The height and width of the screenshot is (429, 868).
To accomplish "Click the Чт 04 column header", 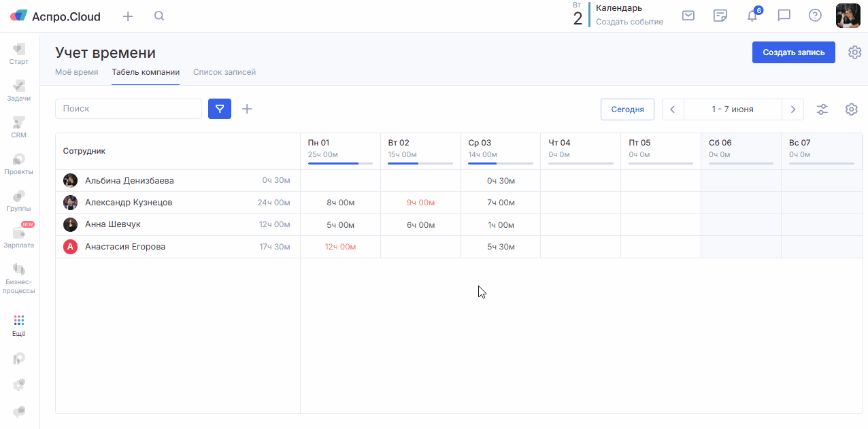I will pyautogui.click(x=580, y=151).
